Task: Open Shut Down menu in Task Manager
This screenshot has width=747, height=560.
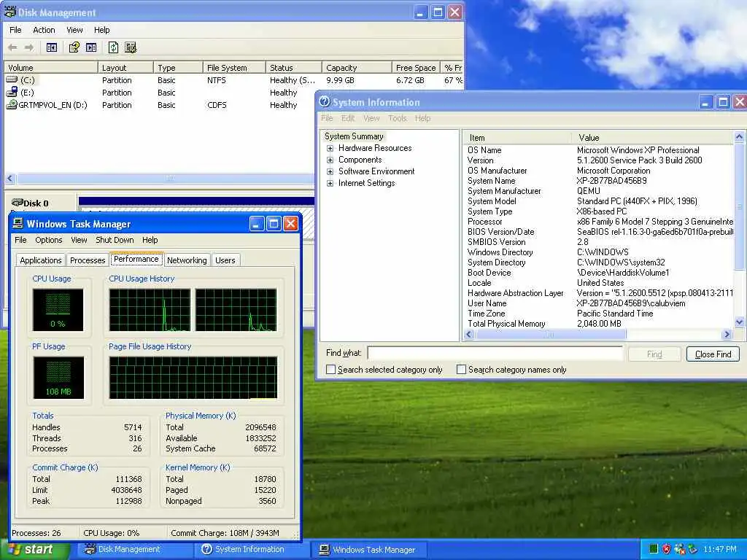Action: tap(115, 240)
